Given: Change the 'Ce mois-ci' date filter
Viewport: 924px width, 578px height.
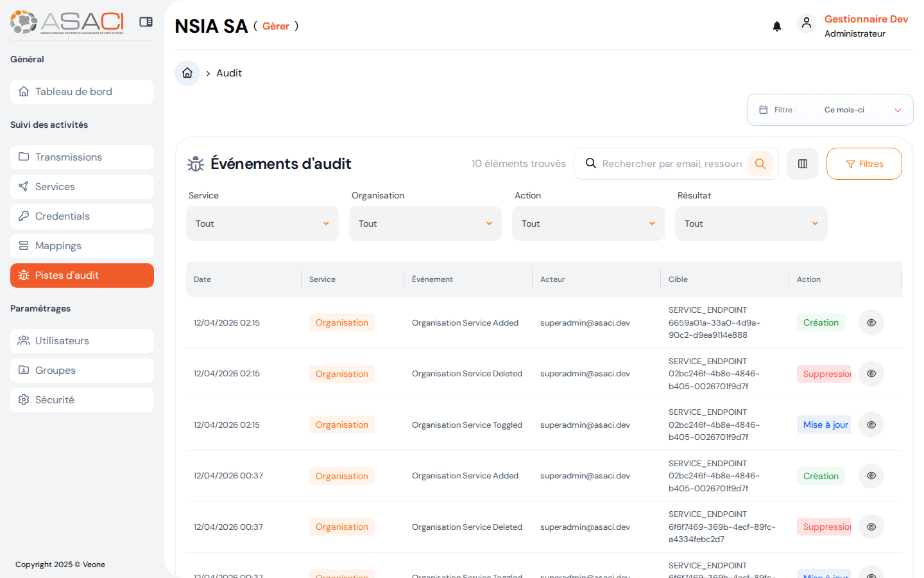Looking at the screenshot, I should coord(830,110).
